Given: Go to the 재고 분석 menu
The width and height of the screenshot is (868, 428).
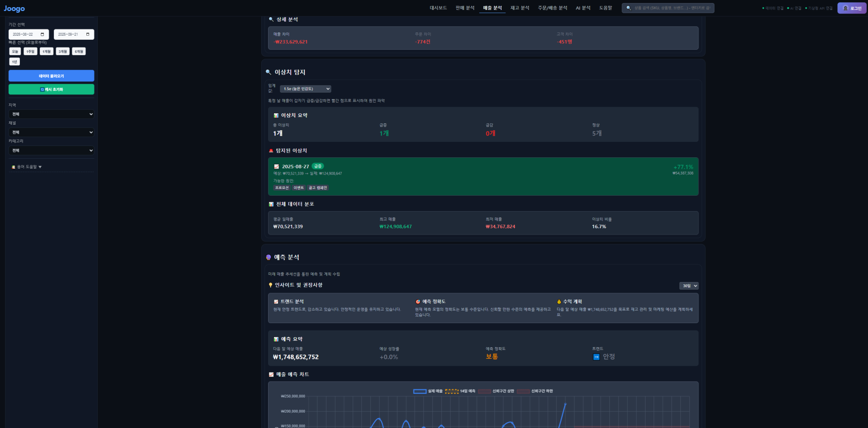Looking at the screenshot, I should 520,8.
